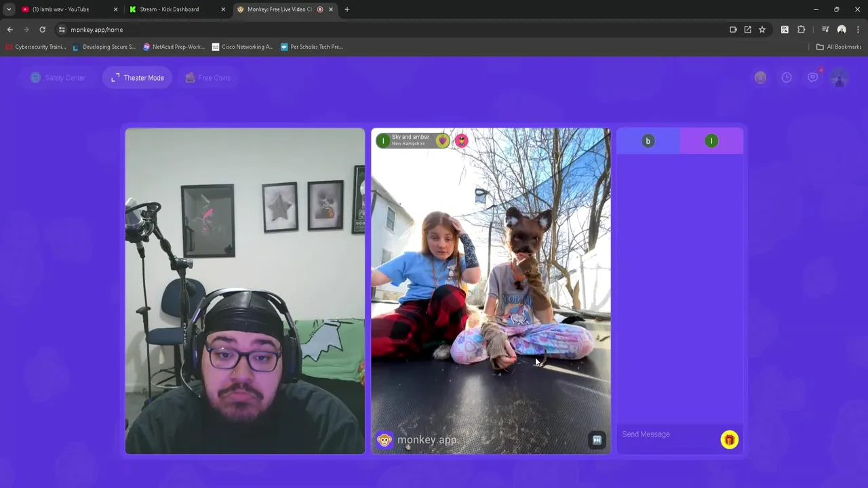Click the partner's video feed
The image size is (868, 488).
click(491, 291)
